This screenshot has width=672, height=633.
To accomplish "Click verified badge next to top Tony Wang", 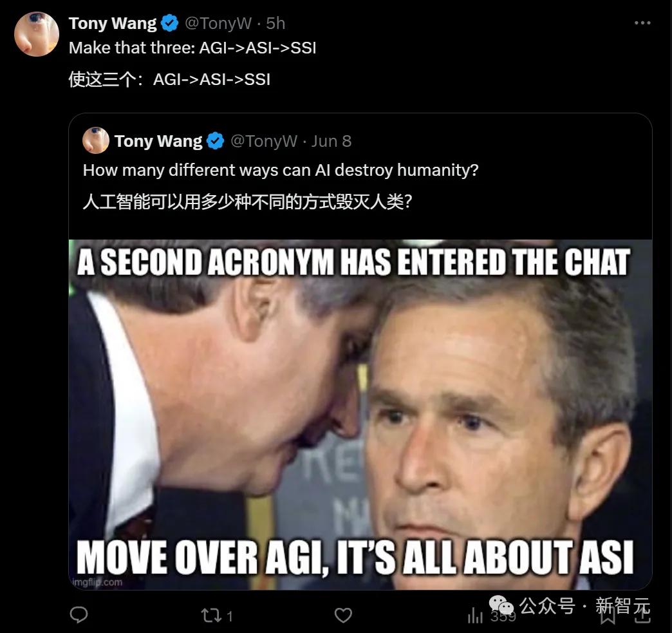I will pyautogui.click(x=170, y=24).
